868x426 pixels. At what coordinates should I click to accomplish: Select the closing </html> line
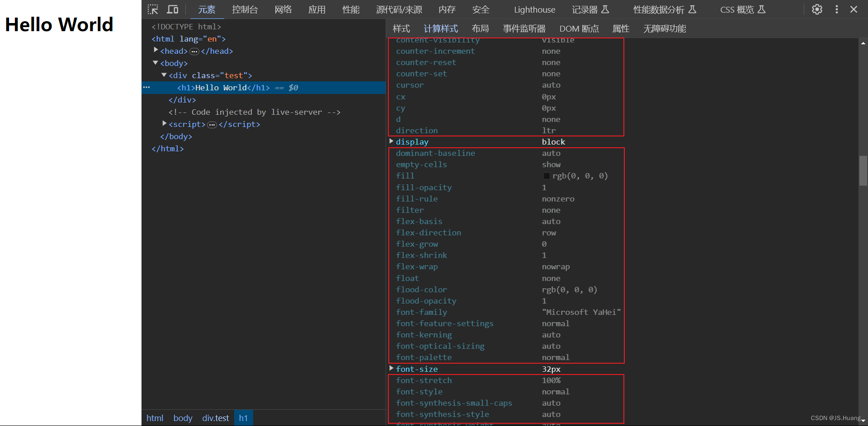167,149
